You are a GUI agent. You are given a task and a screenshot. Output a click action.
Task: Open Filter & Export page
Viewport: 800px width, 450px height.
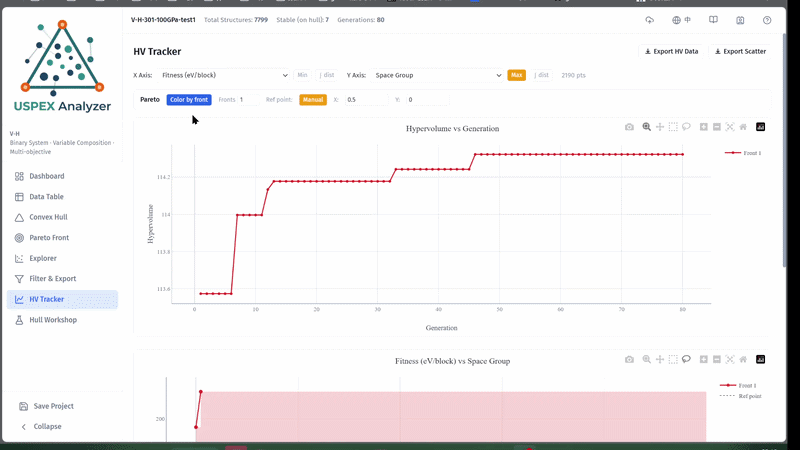click(62, 279)
